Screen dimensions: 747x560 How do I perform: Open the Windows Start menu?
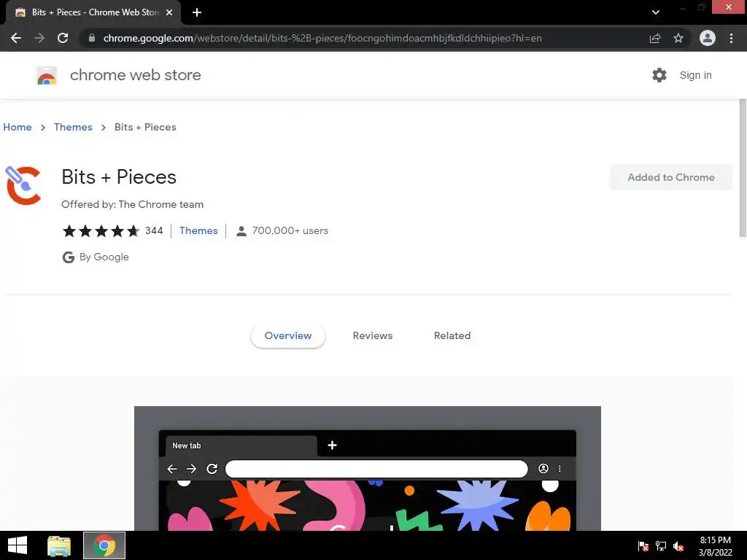tap(18, 545)
